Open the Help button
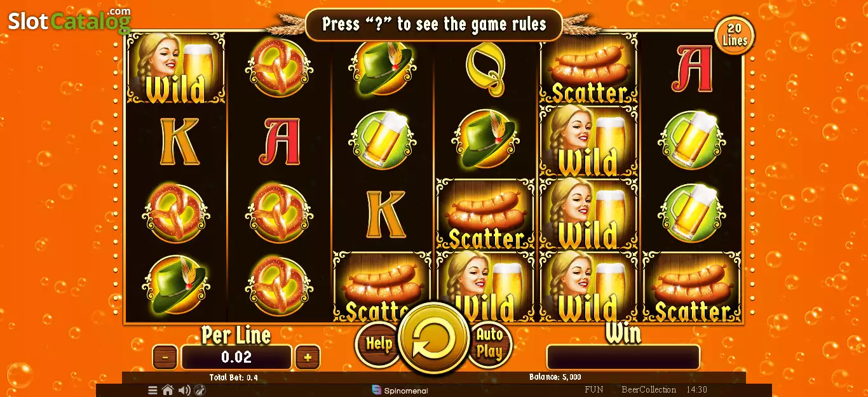Viewport: 868px width, 397px height. [377, 344]
